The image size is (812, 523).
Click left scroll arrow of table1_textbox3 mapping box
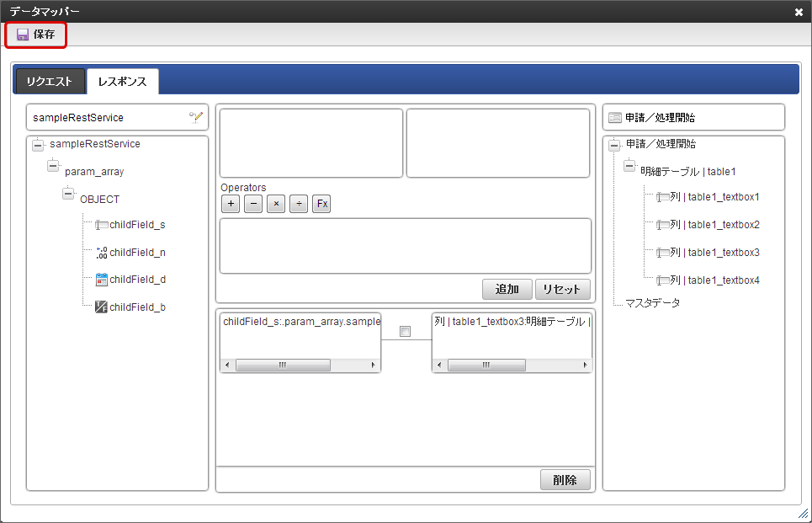pyautogui.click(x=439, y=365)
